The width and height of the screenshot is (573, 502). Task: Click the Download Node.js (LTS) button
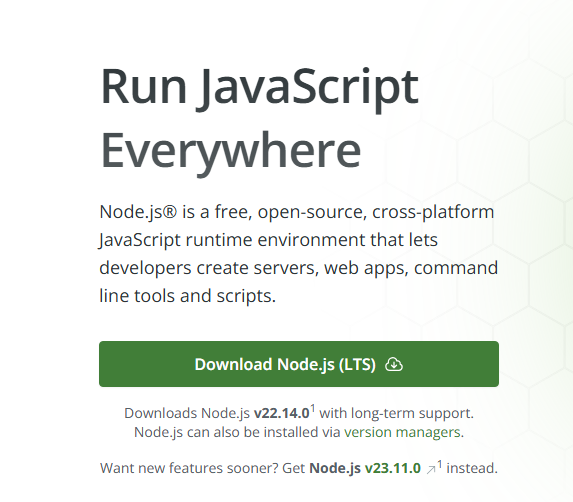[299, 364]
